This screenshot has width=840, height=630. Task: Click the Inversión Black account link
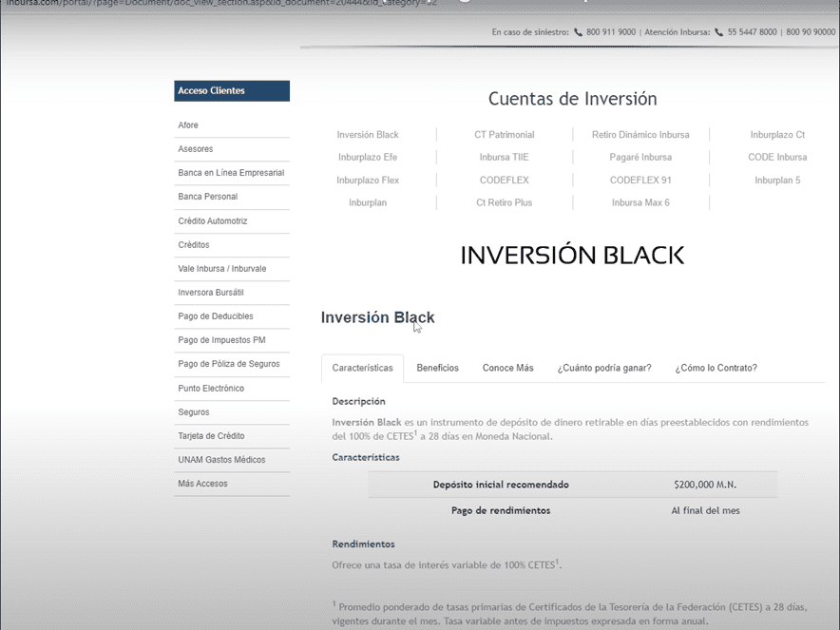pos(368,135)
